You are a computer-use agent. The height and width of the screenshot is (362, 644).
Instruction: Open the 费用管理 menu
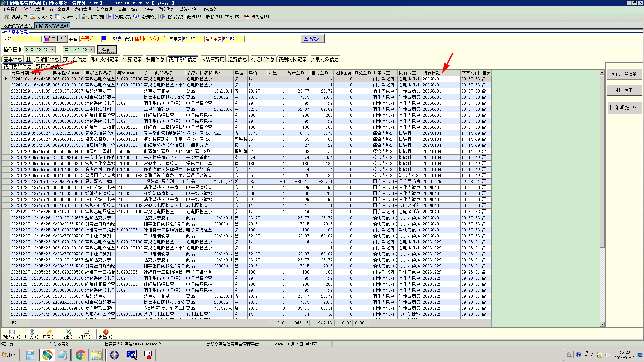[83, 9]
